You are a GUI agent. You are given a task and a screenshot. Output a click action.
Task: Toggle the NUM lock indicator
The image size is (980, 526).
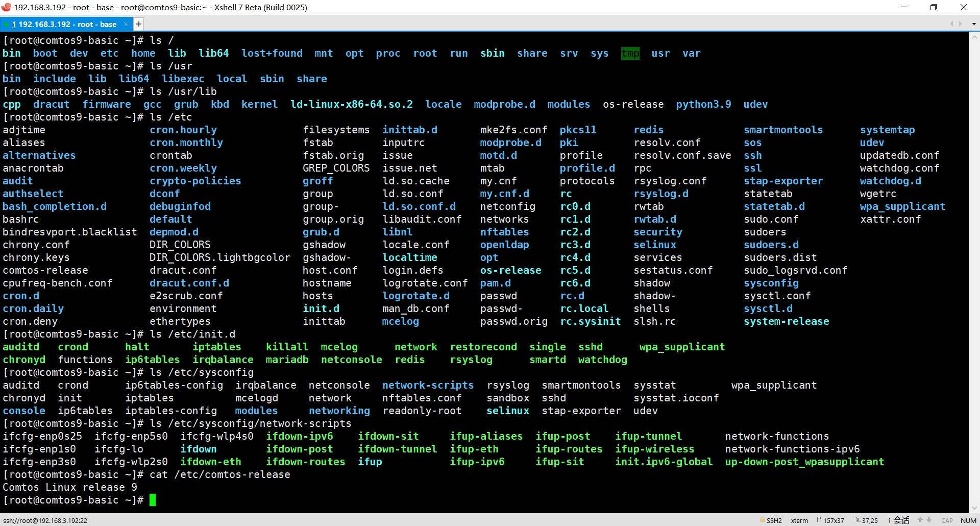(969, 520)
